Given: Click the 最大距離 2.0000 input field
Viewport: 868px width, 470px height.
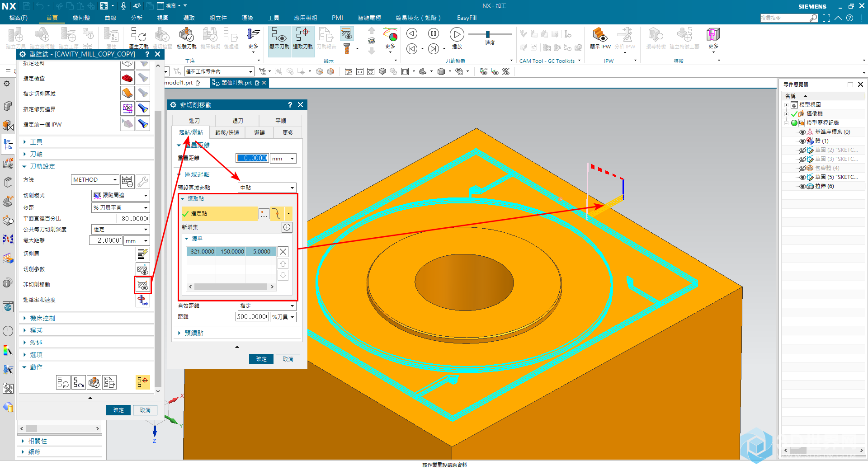Looking at the screenshot, I should point(106,240).
